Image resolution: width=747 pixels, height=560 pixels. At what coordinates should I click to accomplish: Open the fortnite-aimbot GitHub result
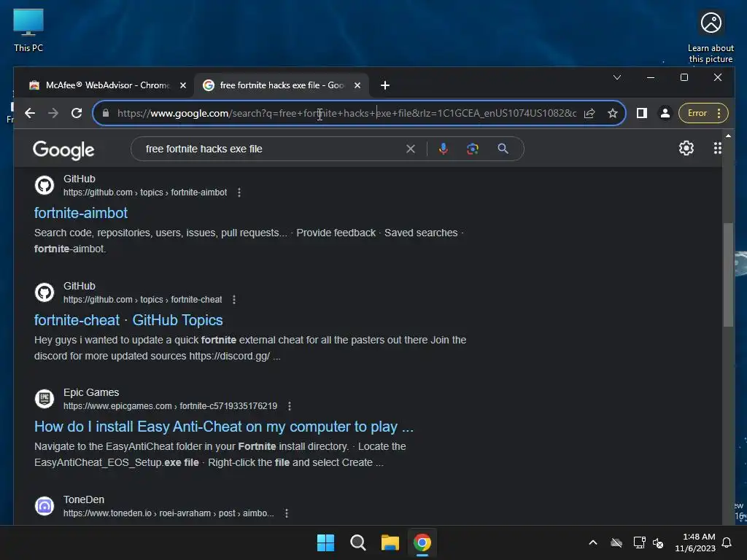tap(81, 213)
